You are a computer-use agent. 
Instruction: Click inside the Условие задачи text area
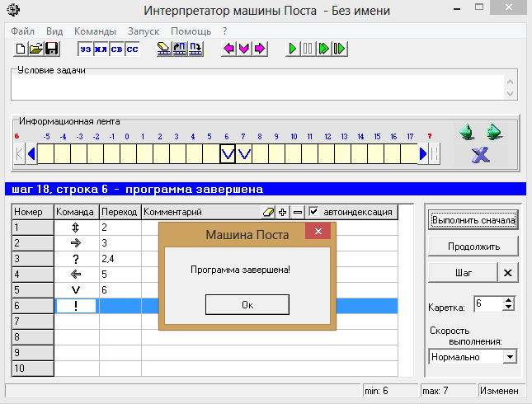point(258,87)
